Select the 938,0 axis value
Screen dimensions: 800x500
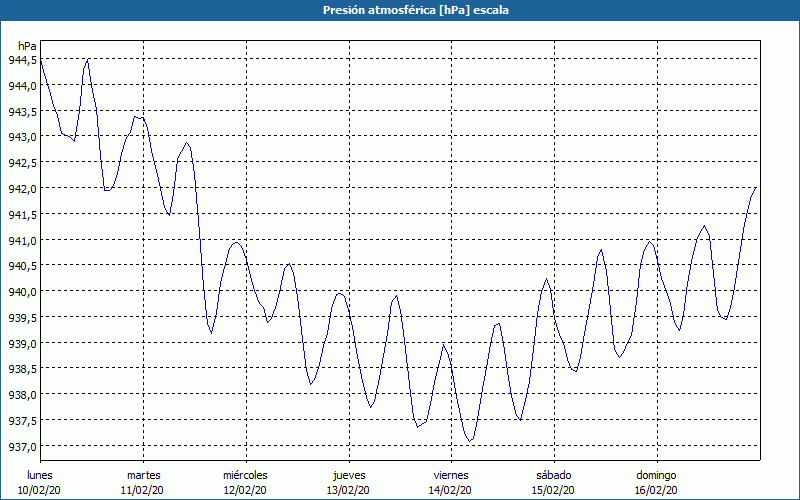[x=22, y=395]
